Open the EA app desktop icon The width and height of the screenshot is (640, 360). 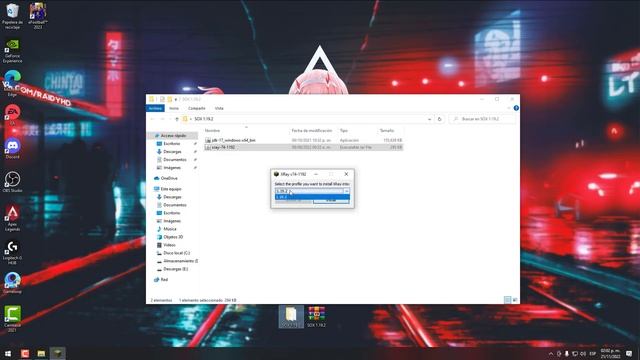[x=12, y=114]
